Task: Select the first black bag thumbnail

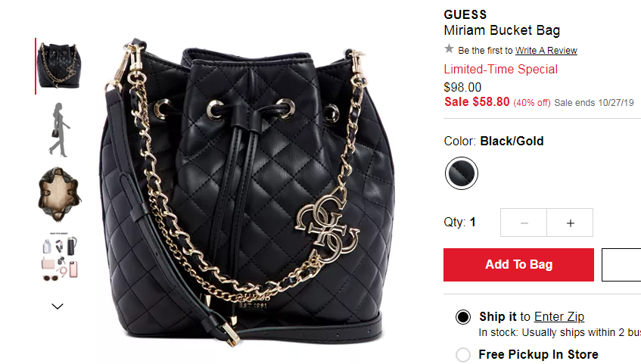Action: click(x=60, y=65)
